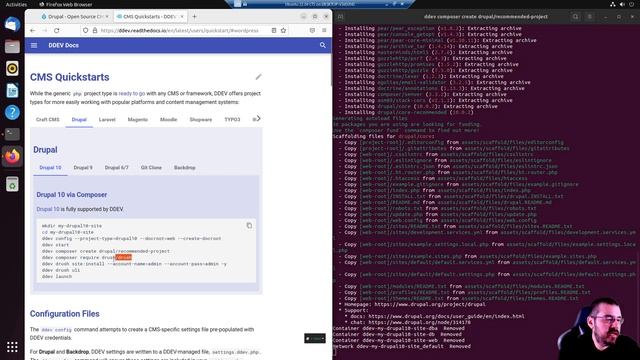Open Rhythmbox from the dock
This screenshot has height=360, width=640.
[12, 68]
